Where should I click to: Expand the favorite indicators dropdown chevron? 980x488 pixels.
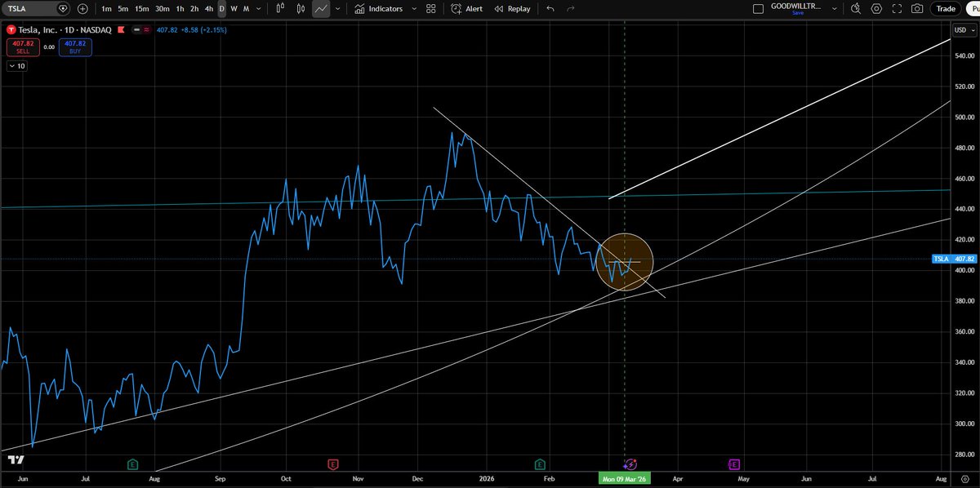coord(412,9)
